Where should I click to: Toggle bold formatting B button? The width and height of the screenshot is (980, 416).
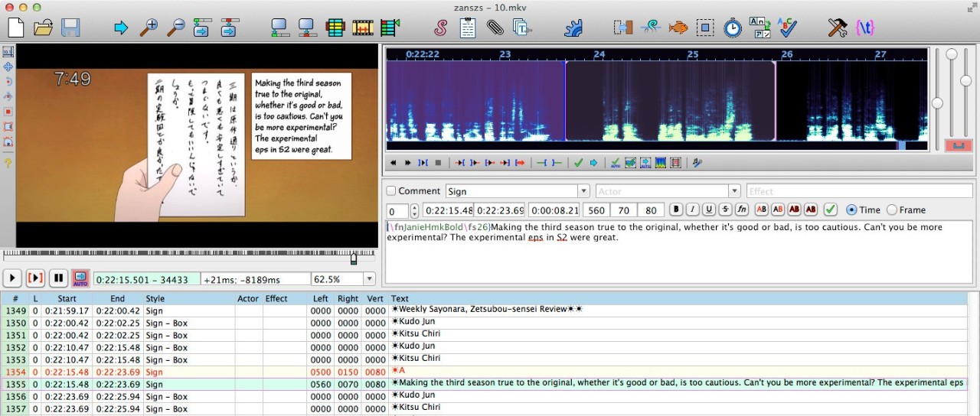coord(676,210)
